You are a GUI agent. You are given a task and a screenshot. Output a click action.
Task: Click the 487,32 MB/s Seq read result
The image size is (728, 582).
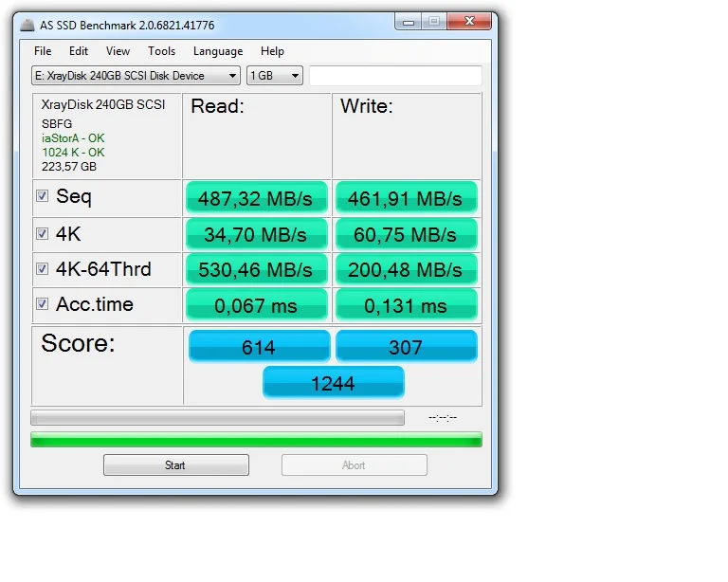coord(257,198)
